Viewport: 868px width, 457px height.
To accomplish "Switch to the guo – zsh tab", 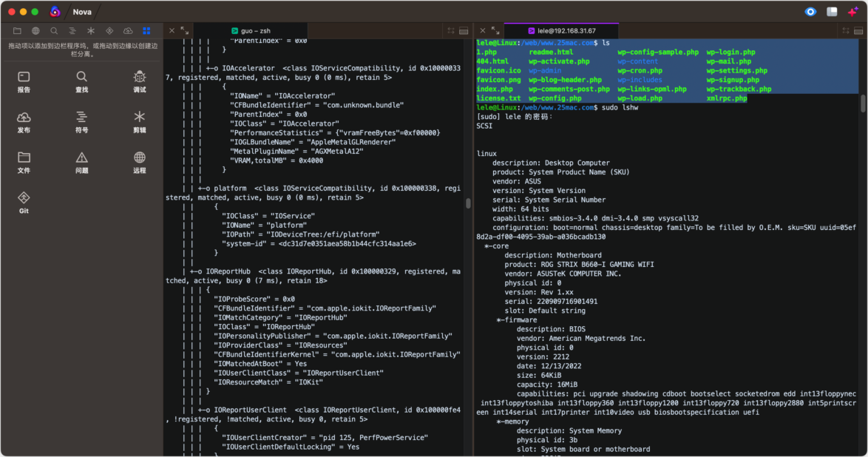I will tap(250, 31).
